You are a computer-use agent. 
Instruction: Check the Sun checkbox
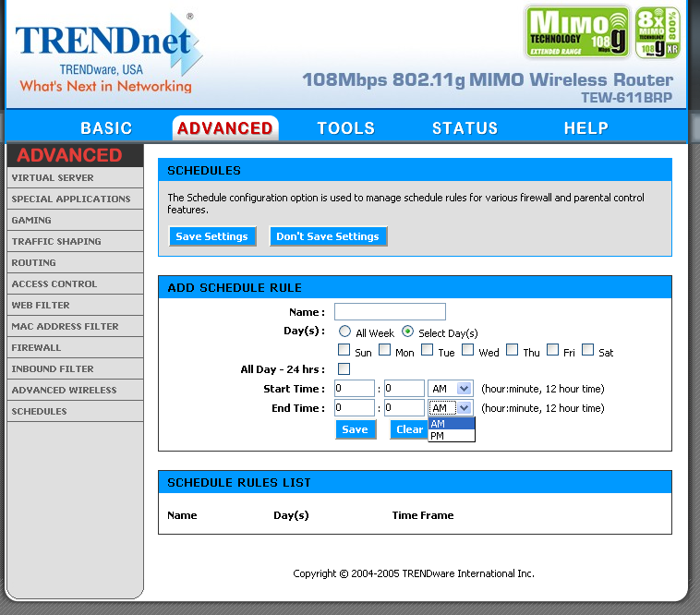344,350
